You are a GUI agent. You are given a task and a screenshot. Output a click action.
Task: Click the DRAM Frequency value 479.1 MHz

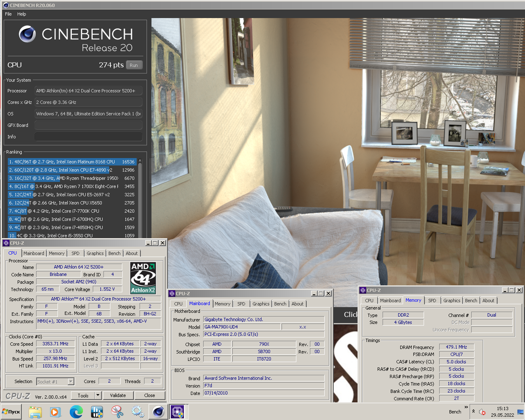[x=456, y=347]
